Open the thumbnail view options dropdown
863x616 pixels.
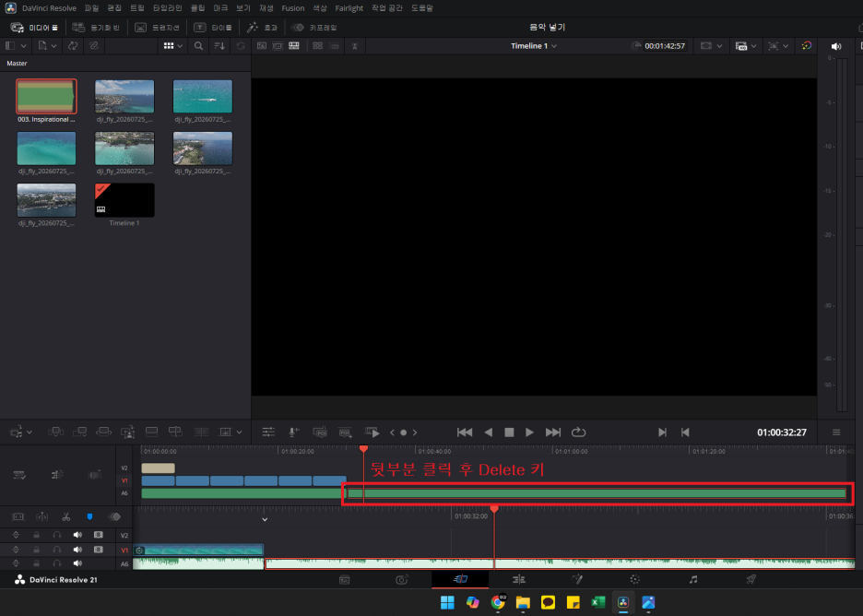[172, 46]
